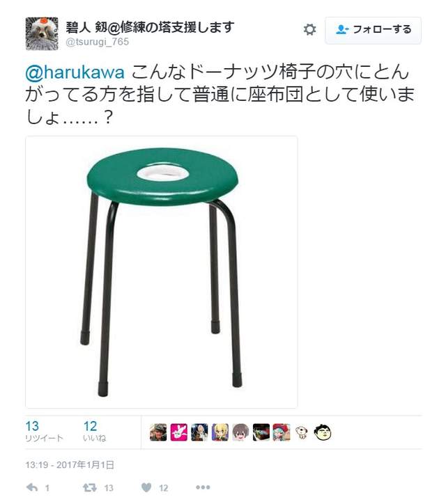View the 12 いいね count

pos(95,432)
